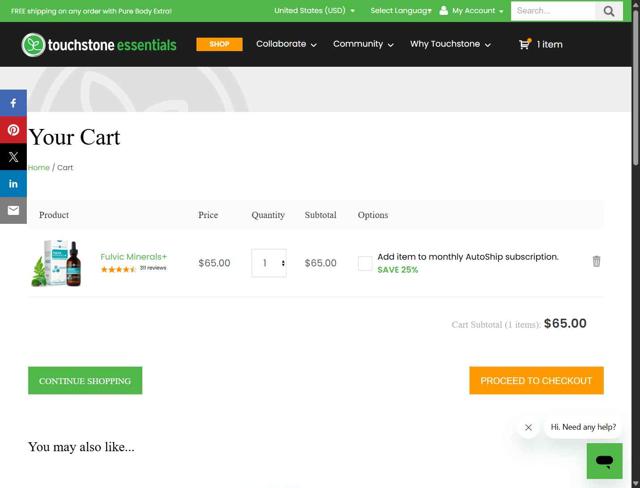Image resolution: width=640 pixels, height=488 pixels.
Task: Click the search magnifier icon
Action: 609,11
